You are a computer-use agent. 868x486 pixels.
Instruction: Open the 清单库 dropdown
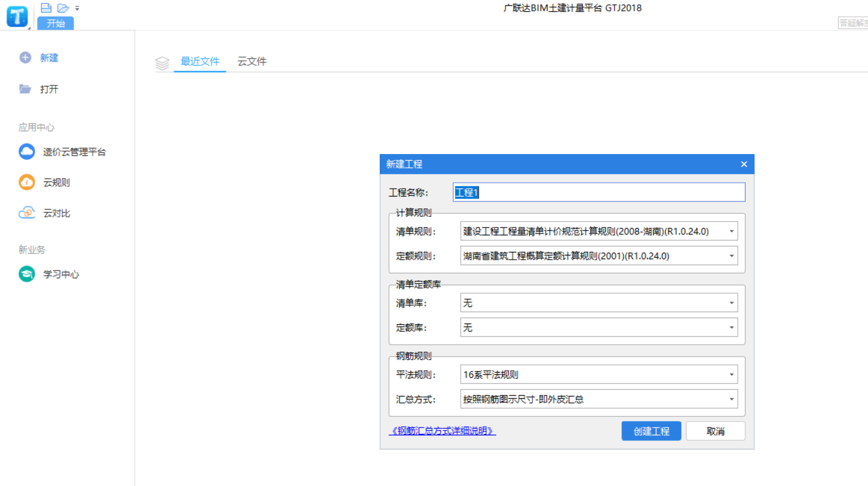coord(599,303)
